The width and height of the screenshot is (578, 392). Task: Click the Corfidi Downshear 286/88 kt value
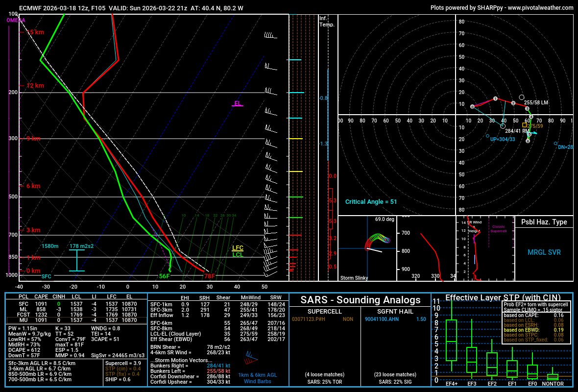218,376
